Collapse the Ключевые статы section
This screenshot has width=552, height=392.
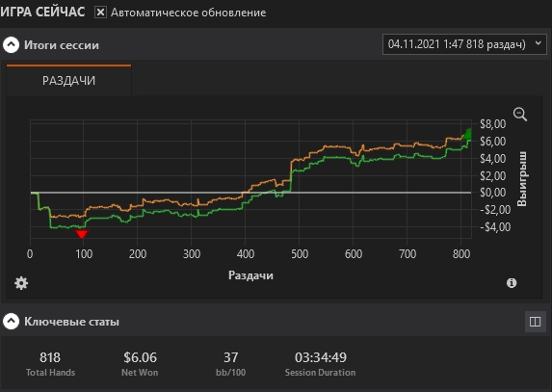pos(11,322)
